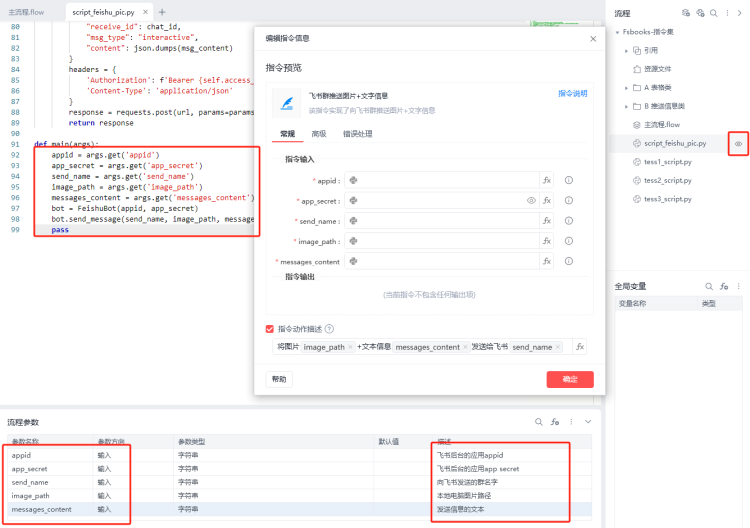Open more options in 全局变量 panel

point(739,286)
